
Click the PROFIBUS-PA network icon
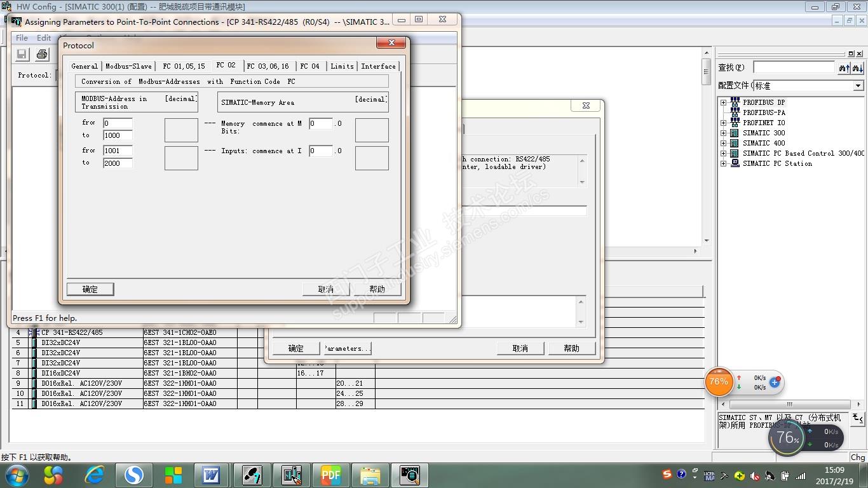735,112
